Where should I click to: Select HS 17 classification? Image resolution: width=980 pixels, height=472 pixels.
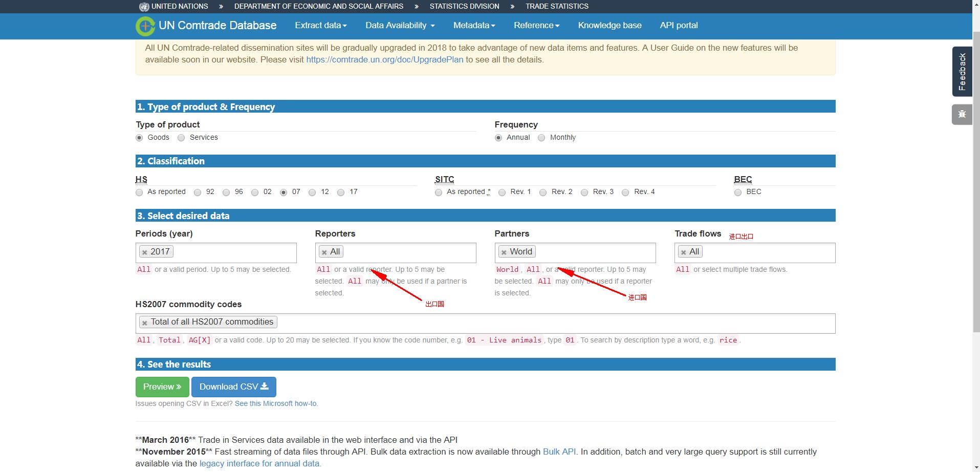point(341,192)
